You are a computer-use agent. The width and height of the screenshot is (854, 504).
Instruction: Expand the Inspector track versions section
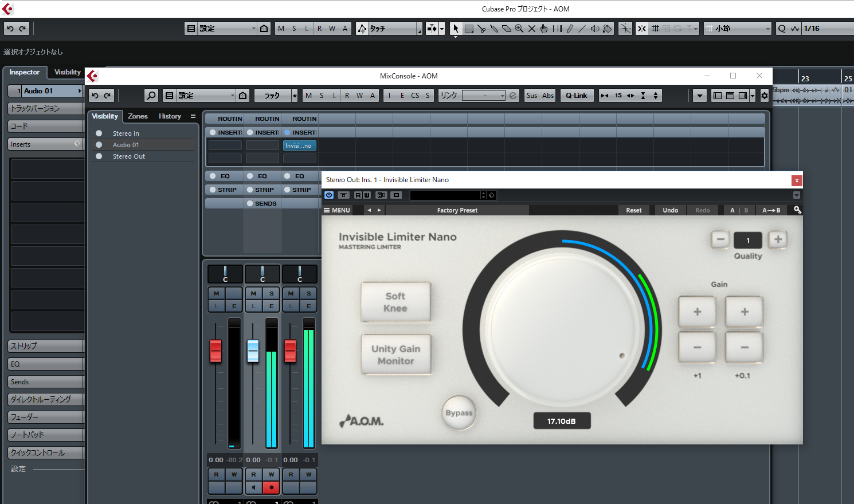46,108
